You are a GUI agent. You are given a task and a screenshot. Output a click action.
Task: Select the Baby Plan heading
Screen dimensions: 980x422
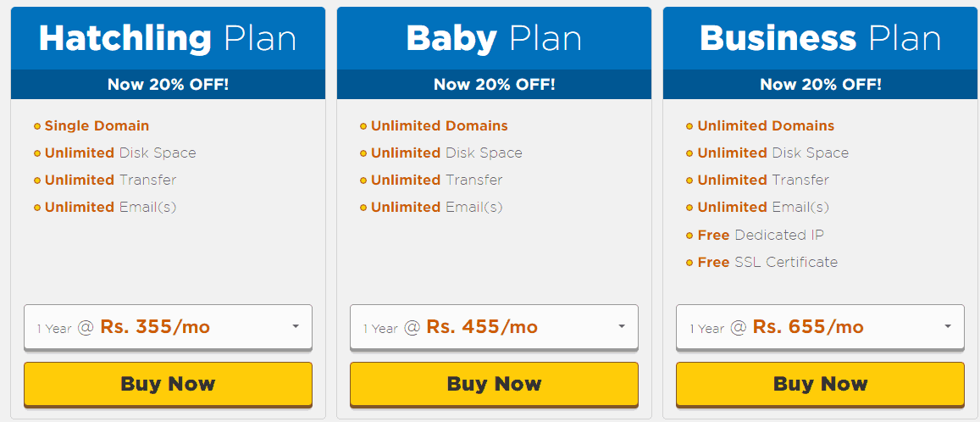tap(494, 39)
